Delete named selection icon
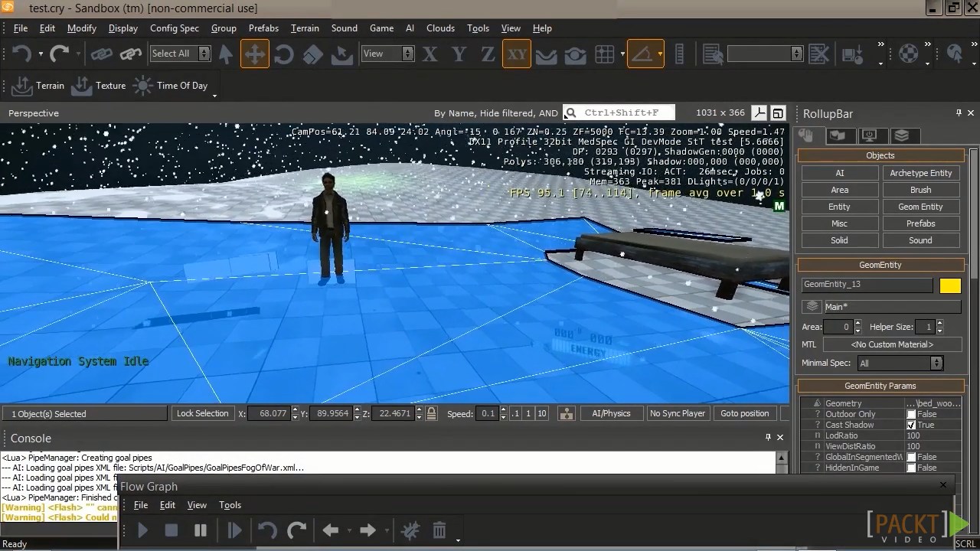Viewport: 980px width, 551px height. tap(819, 54)
